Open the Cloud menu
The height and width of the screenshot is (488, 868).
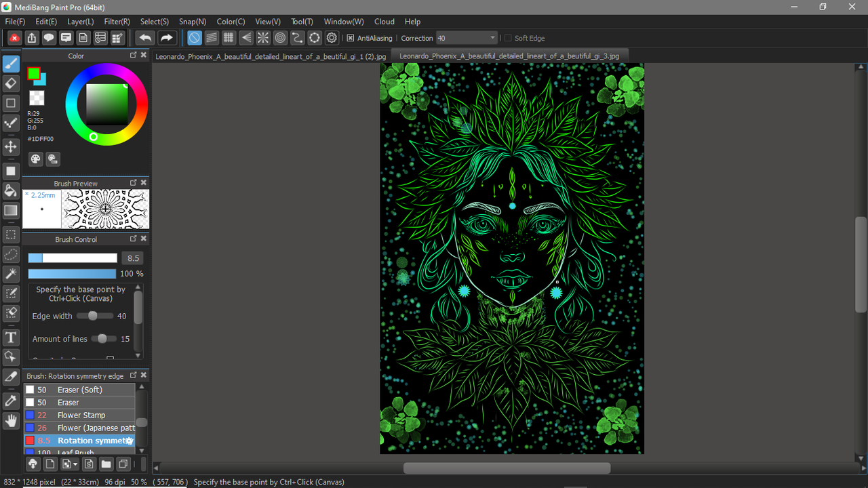384,22
